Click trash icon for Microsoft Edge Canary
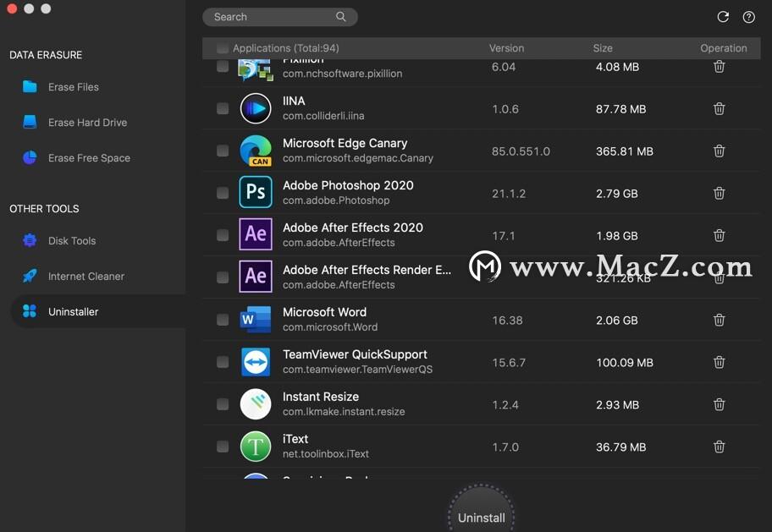 coord(719,151)
